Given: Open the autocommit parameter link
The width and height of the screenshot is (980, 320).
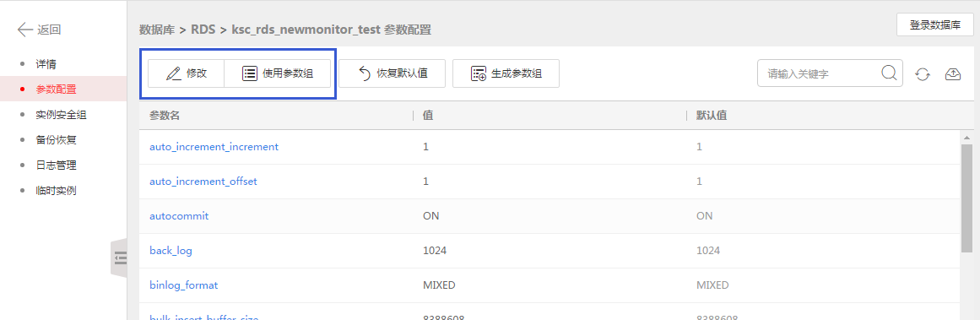Looking at the screenshot, I should pos(179,215).
